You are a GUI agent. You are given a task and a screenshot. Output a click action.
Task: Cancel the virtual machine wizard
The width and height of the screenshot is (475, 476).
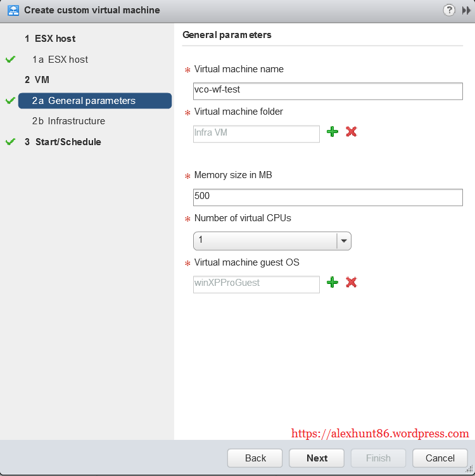tap(440, 458)
